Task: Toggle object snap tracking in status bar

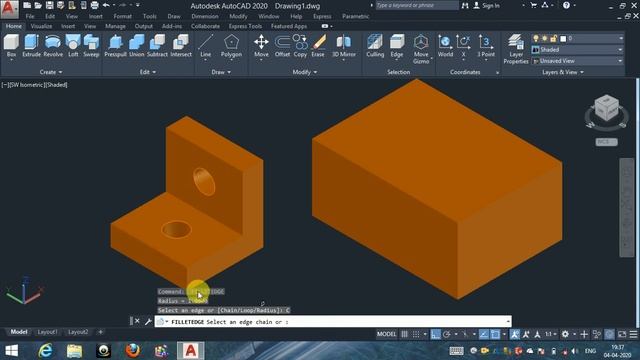Action: (x=484, y=334)
